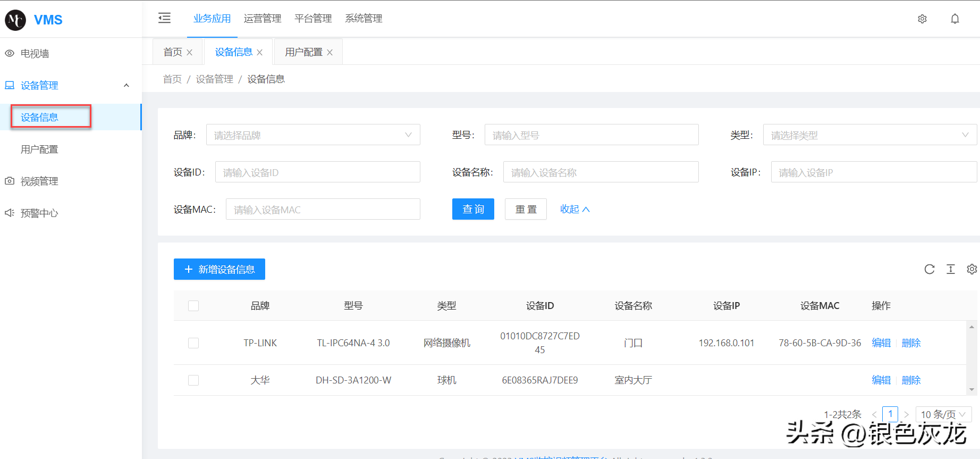Click the 重置 reset button
This screenshot has width=980, height=459.
point(526,209)
